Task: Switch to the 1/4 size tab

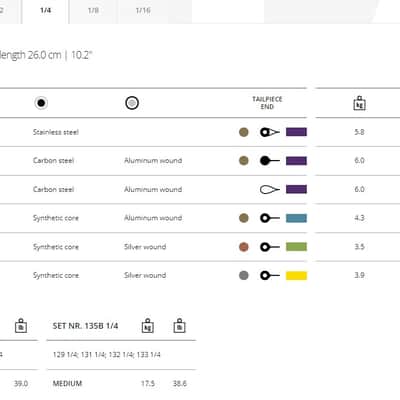Action: tap(45, 10)
